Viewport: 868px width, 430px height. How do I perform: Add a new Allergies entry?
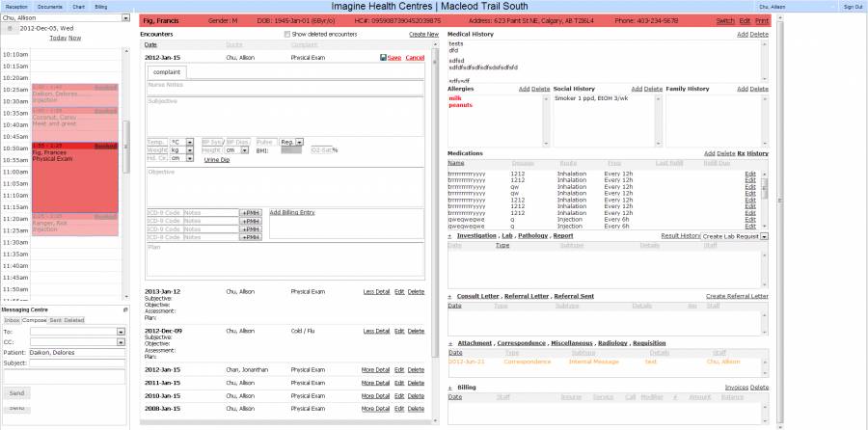tap(524, 89)
